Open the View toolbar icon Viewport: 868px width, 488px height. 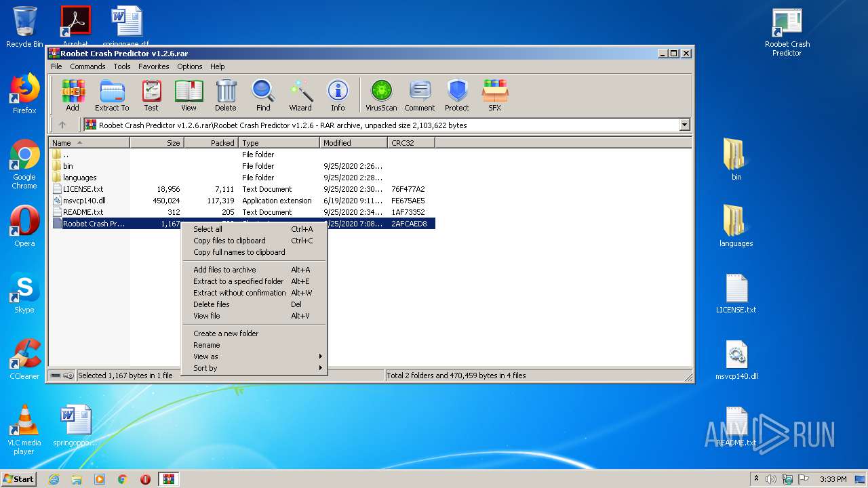click(x=189, y=96)
